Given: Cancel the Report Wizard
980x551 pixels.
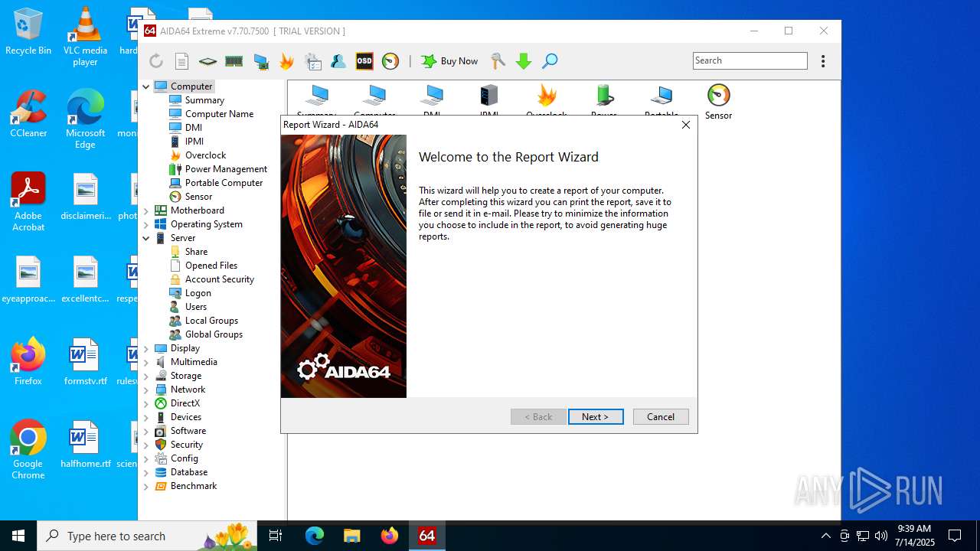Looking at the screenshot, I should (x=661, y=417).
